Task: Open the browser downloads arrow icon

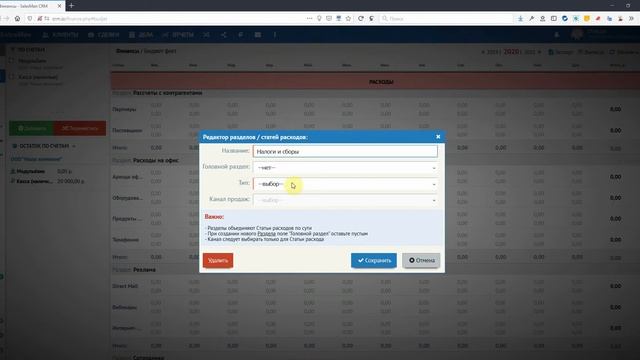Action: (x=520, y=19)
